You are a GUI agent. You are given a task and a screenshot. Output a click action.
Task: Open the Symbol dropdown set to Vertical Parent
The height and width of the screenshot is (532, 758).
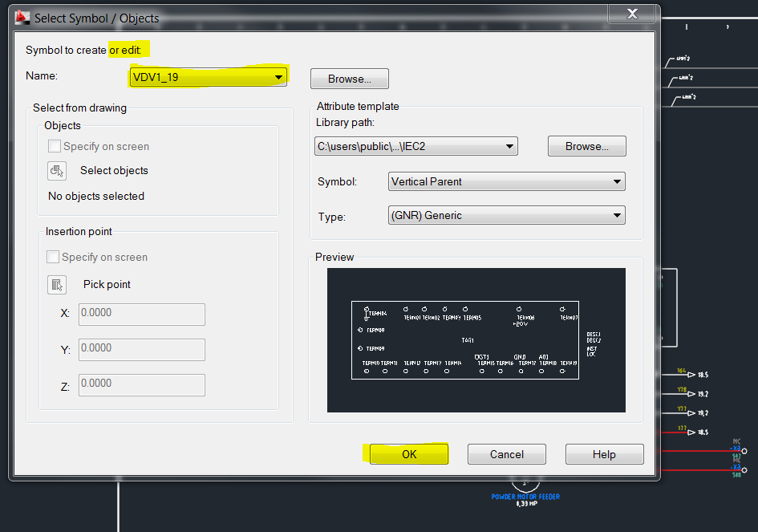[x=618, y=181]
